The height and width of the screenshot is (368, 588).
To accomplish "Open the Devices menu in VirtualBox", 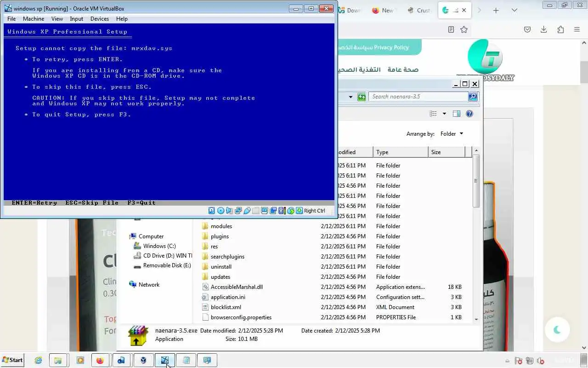I will tap(100, 19).
